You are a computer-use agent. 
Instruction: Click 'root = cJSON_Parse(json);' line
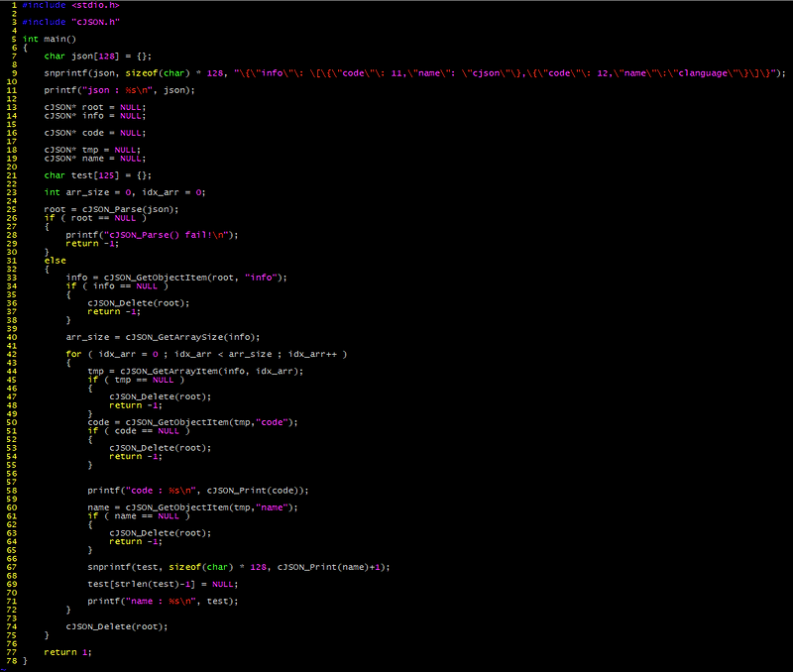click(x=111, y=209)
